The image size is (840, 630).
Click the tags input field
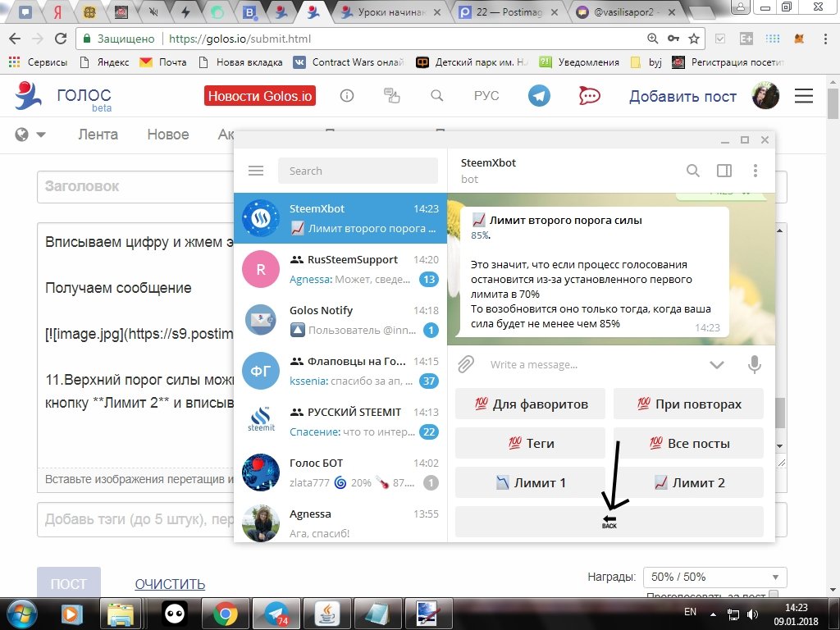click(x=135, y=519)
